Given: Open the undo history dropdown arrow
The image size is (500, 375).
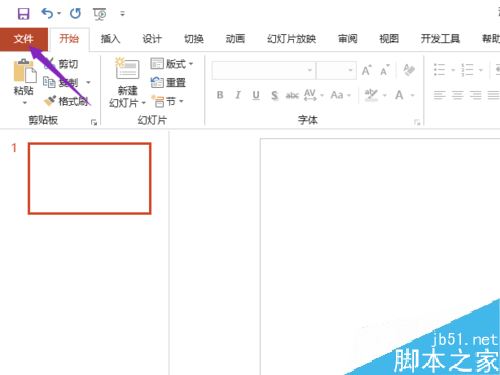Looking at the screenshot, I should point(59,14).
